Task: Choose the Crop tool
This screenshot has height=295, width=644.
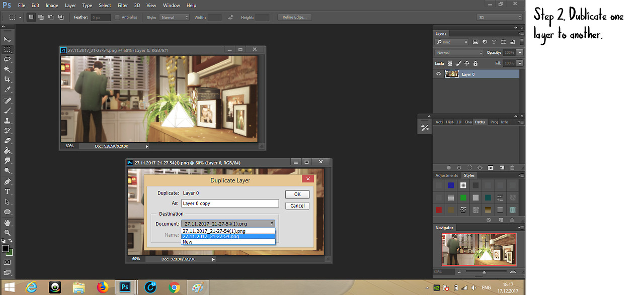Action: (x=8, y=79)
